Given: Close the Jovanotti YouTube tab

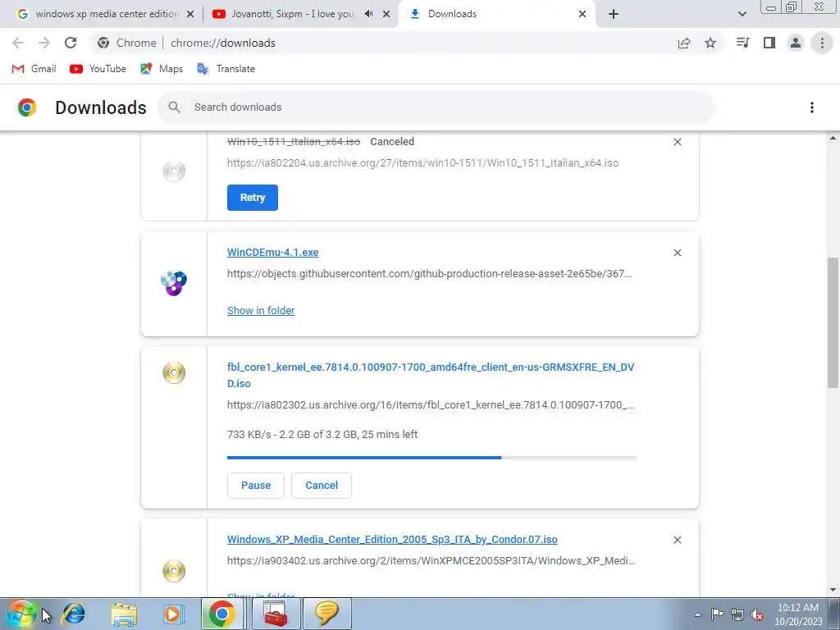Looking at the screenshot, I should click(386, 14).
